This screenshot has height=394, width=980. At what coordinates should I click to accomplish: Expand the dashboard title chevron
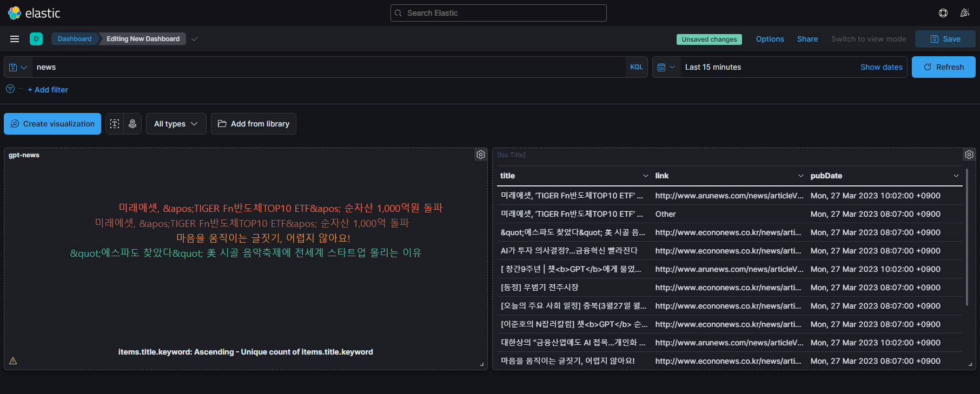[195, 39]
